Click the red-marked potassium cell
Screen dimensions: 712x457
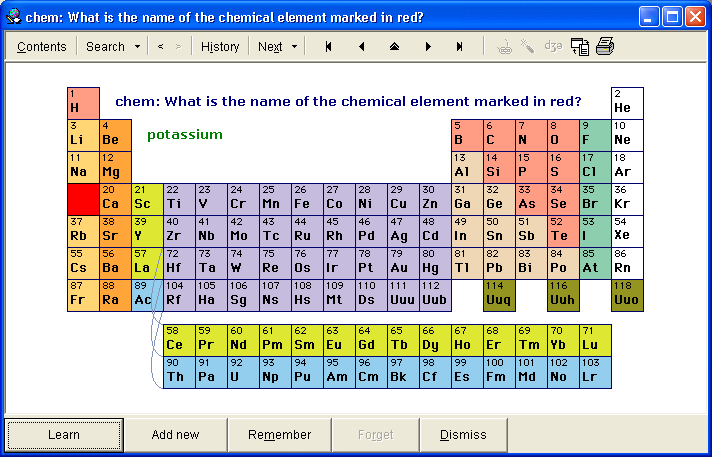pyautogui.click(x=83, y=199)
